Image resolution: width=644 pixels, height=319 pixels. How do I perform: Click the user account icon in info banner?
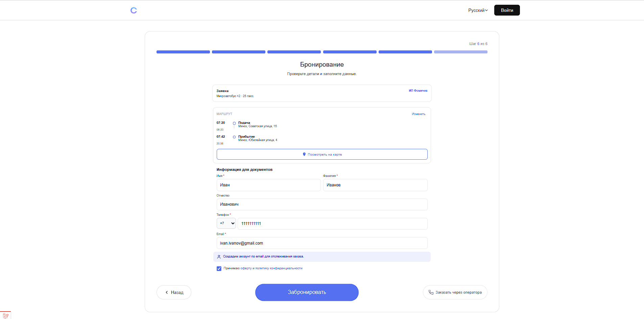219,257
